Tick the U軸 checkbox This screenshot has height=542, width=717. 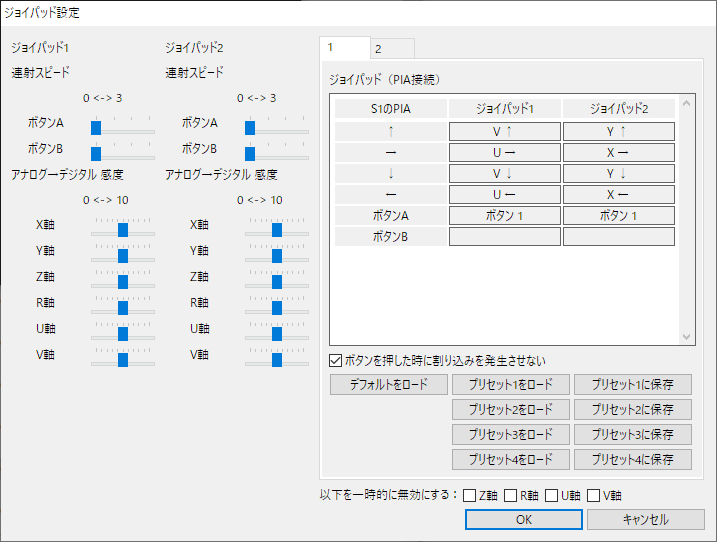(552, 494)
